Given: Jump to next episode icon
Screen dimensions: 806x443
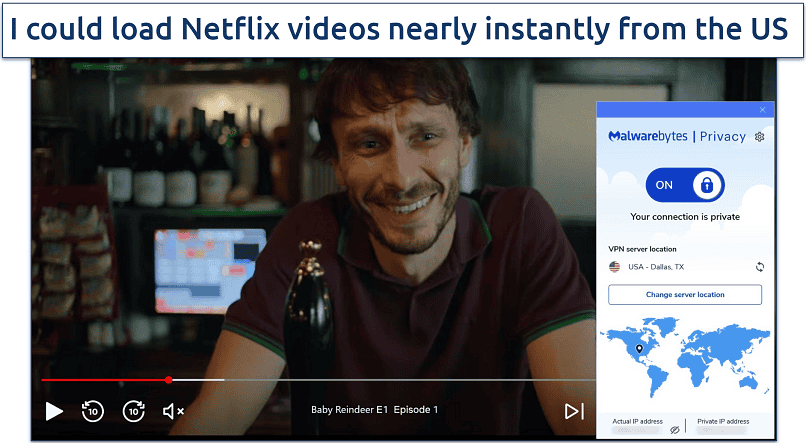Looking at the screenshot, I should coord(574,411).
